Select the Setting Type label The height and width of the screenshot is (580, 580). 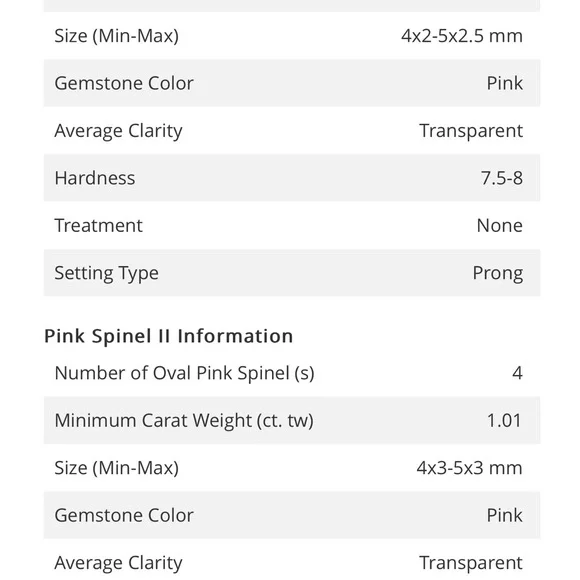(x=107, y=273)
